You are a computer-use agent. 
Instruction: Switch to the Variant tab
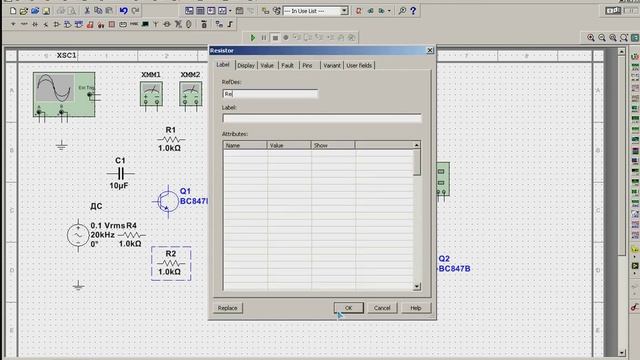pos(331,65)
